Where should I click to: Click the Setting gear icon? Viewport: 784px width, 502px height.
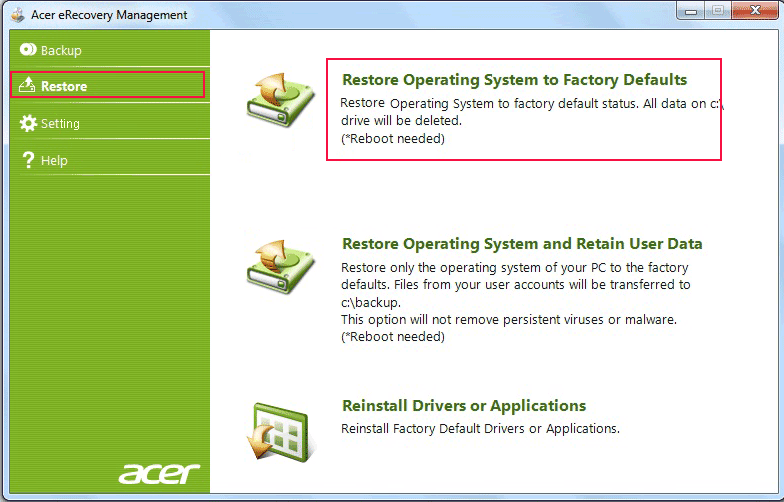[x=28, y=123]
